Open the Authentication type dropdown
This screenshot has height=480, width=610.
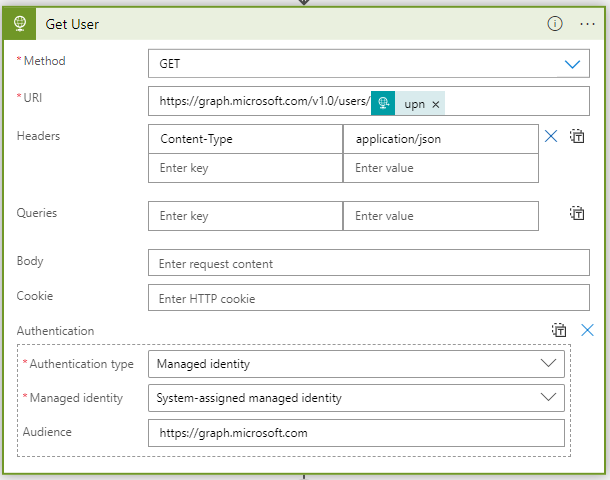[547, 364]
